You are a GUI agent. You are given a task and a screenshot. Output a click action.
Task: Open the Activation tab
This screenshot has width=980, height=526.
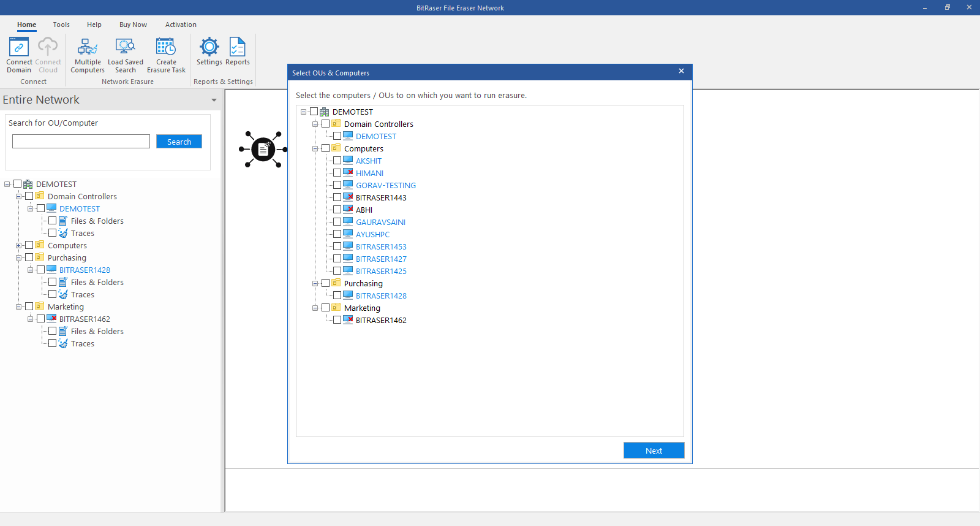click(x=181, y=25)
